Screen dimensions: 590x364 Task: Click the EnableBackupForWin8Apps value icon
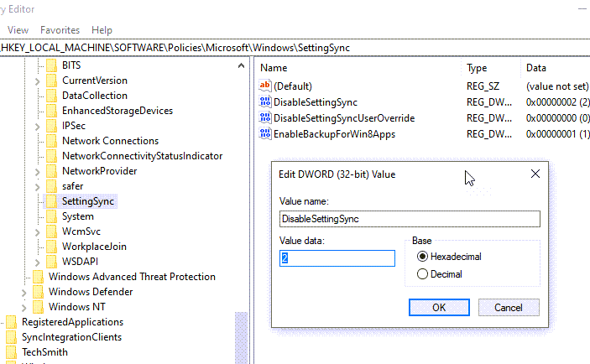point(266,134)
